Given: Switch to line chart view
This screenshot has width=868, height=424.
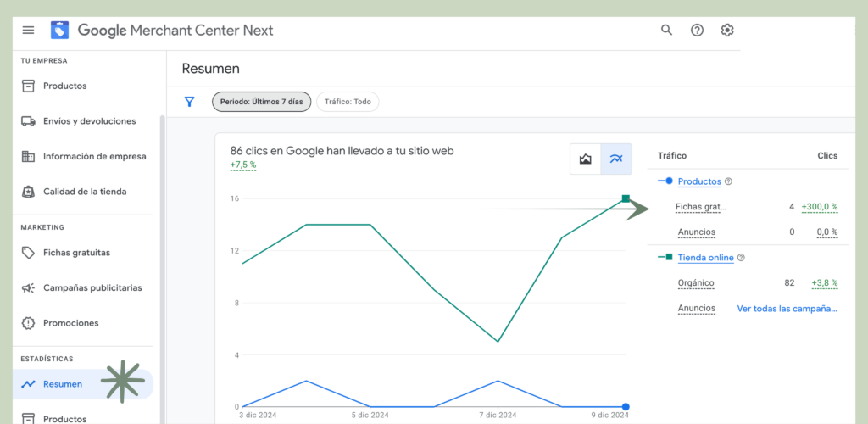Looking at the screenshot, I should pyautogui.click(x=616, y=159).
